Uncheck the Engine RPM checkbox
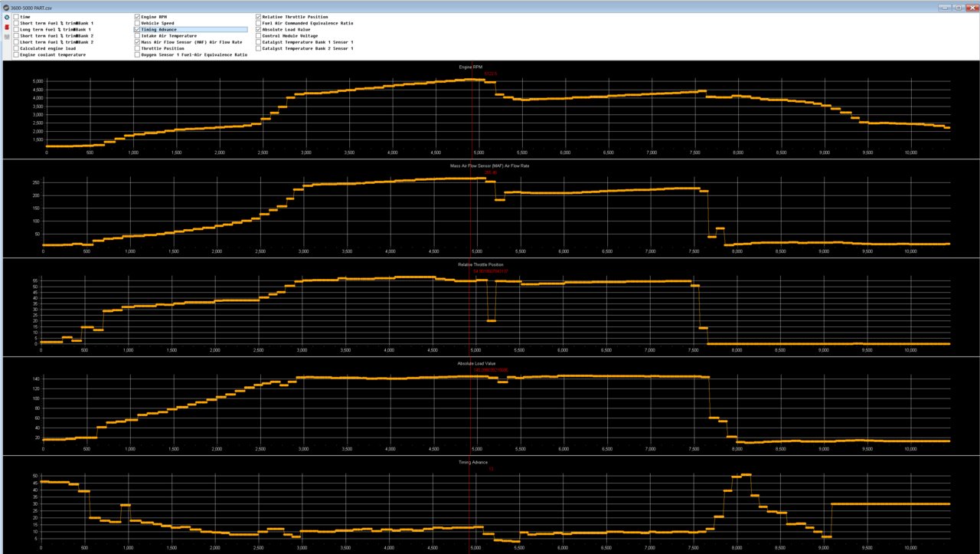 (x=137, y=16)
